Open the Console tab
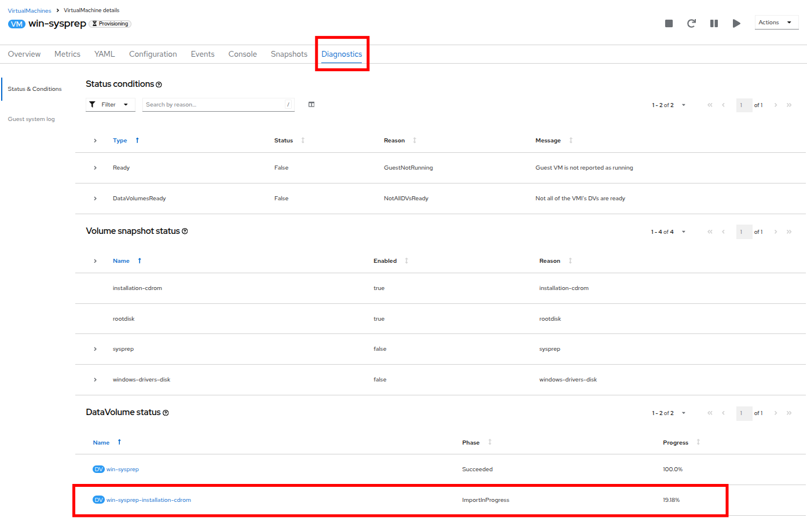Image resolution: width=807 pixels, height=532 pixels. 243,54
